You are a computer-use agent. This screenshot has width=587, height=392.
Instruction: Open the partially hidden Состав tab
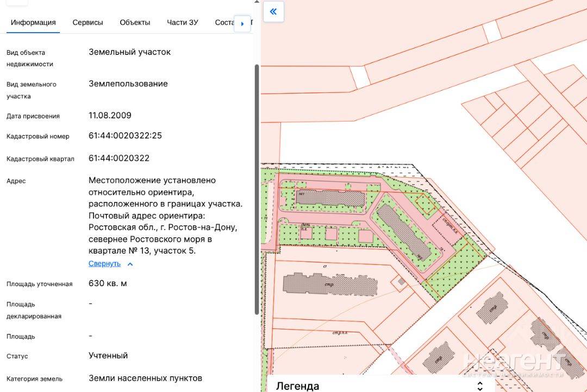tap(224, 22)
